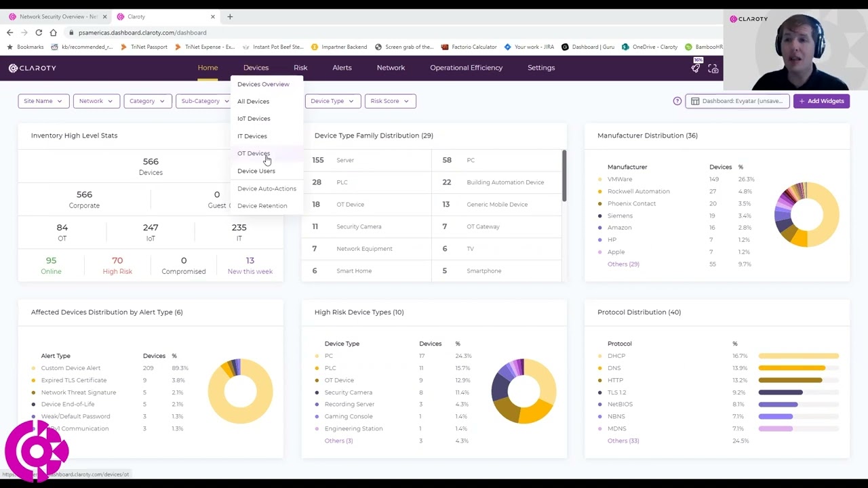
Task: Open the Bookmarks star bookmark
Action: [25, 47]
